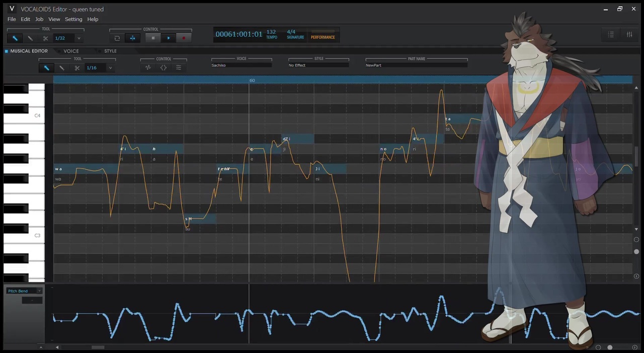Screen dimensions: 644x353
Task: Select Musical Editor scissors tool
Action: pos(77,68)
